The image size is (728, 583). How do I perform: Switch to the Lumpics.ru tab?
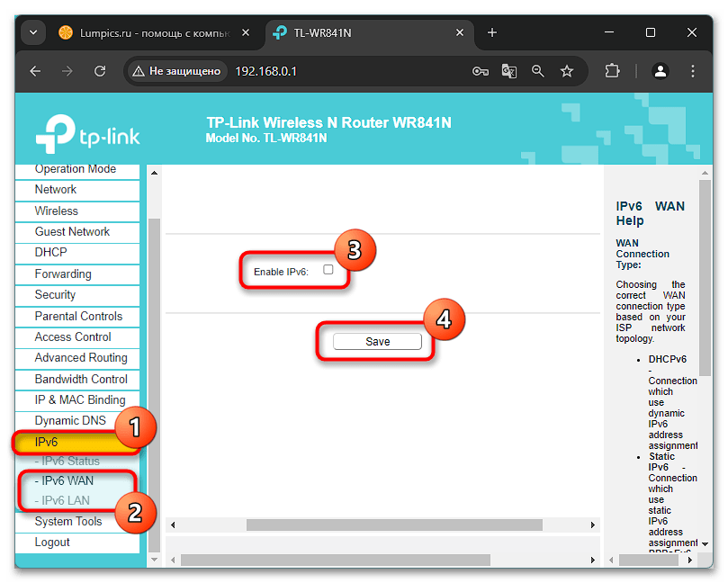(154, 33)
